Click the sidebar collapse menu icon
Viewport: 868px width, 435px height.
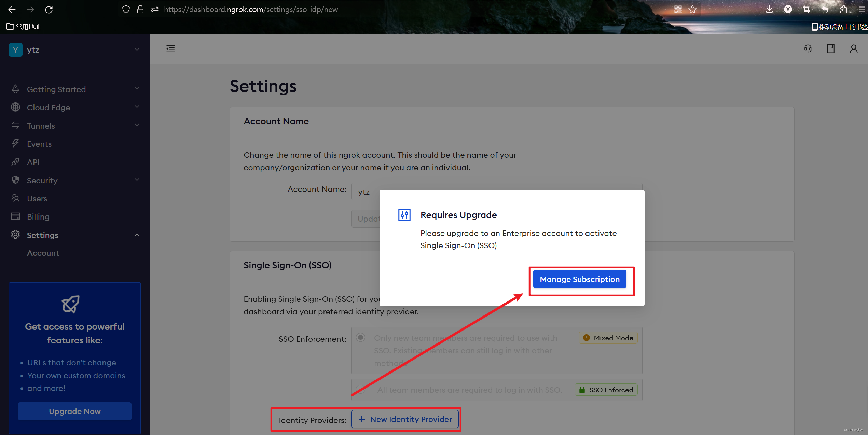tap(170, 49)
